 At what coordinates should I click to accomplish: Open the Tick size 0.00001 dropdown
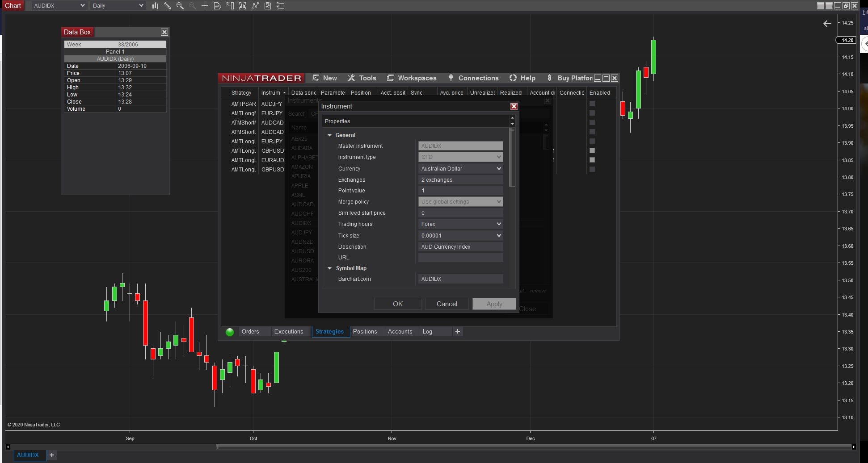click(460, 236)
